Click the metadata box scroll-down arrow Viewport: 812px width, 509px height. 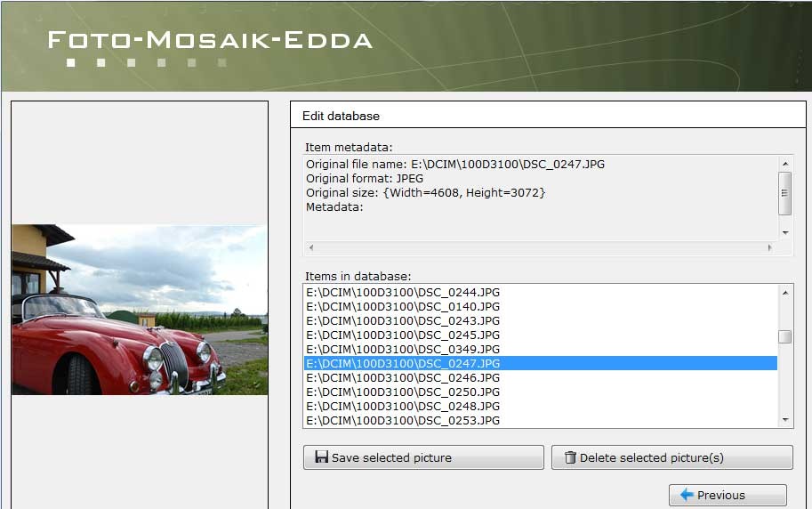pos(784,232)
